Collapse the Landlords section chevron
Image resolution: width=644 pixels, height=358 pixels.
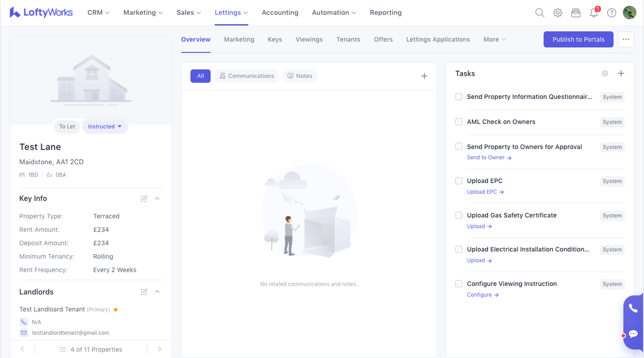point(157,292)
